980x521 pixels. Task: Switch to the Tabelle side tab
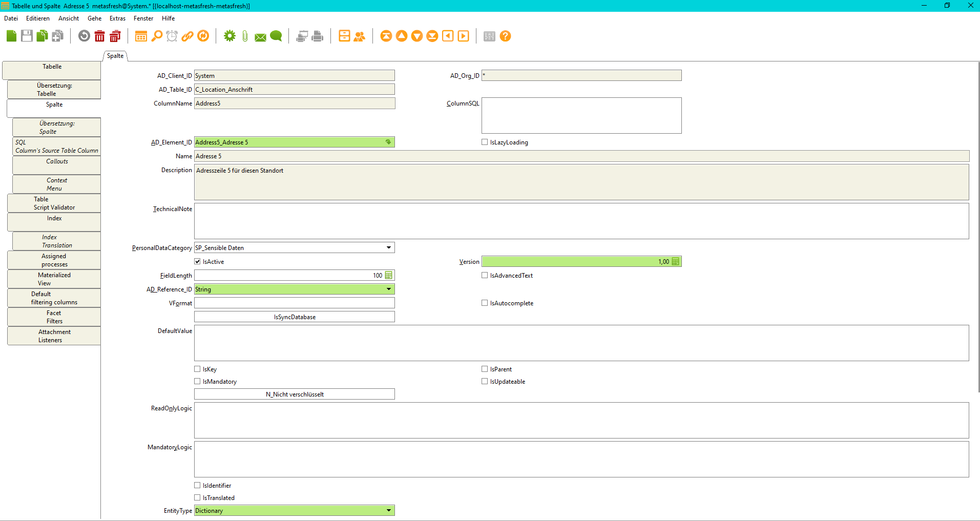52,70
